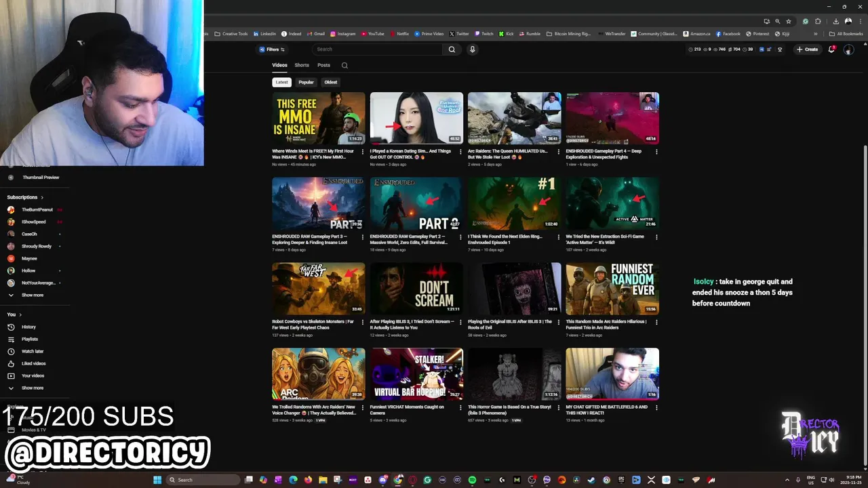The height and width of the screenshot is (488, 868).
Task: Switch to the Posts tab
Action: (x=323, y=65)
